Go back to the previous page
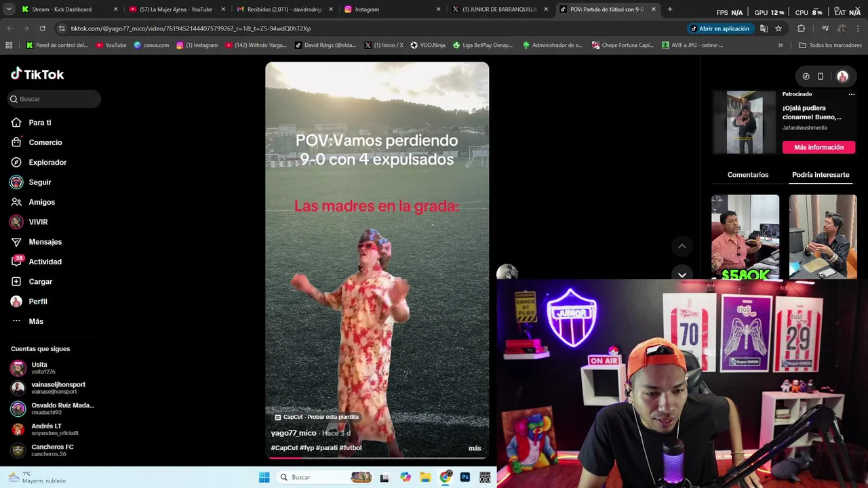Viewport: 868px width, 488px height. tap(9, 28)
